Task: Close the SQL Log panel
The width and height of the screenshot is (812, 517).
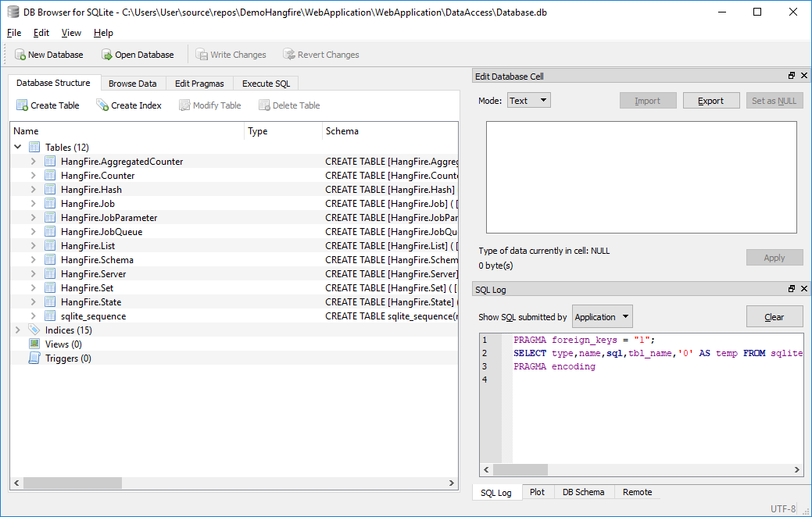Action: (803, 289)
